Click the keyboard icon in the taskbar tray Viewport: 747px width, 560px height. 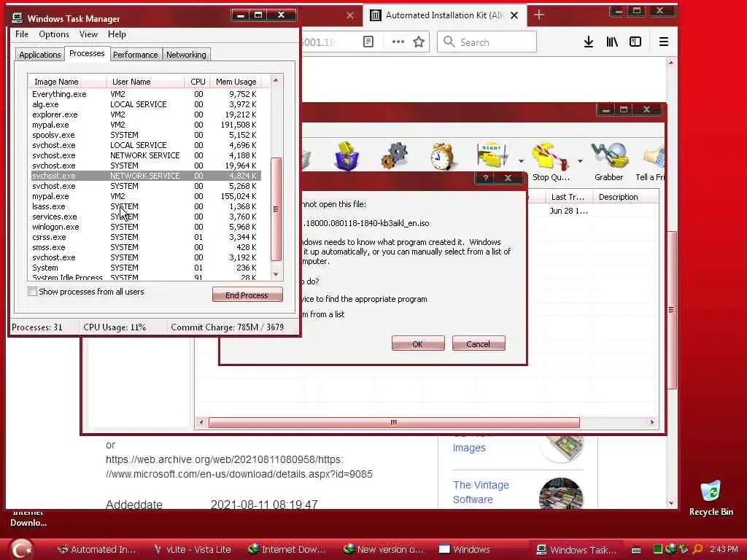click(636, 550)
